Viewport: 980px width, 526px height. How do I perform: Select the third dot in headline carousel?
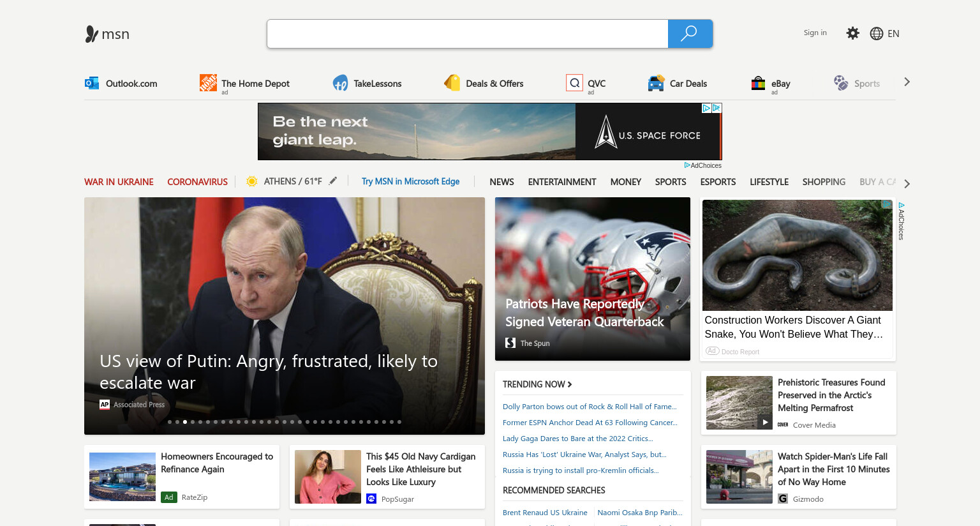click(185, 422)
